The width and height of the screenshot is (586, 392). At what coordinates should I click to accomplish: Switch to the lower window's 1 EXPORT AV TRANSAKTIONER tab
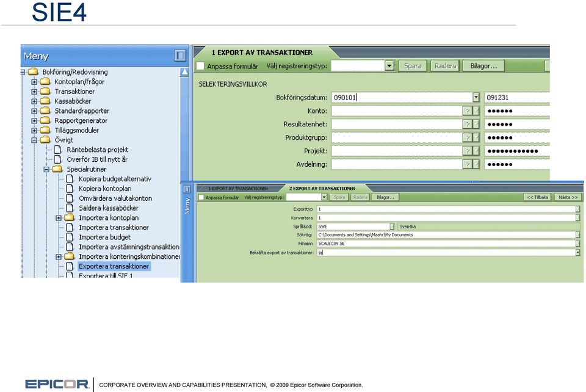tap(238, 188)
